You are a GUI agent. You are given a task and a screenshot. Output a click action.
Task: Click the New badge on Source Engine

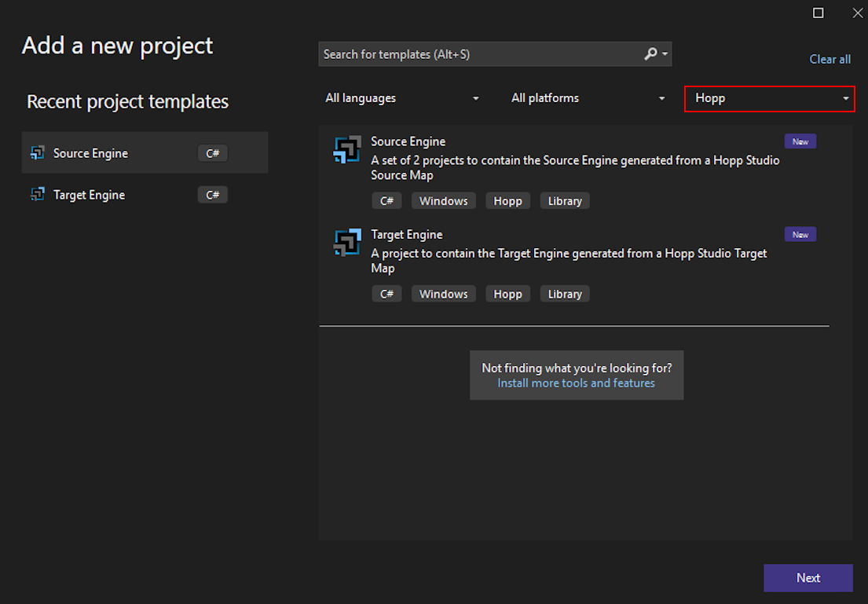click(x=800, y=141)
